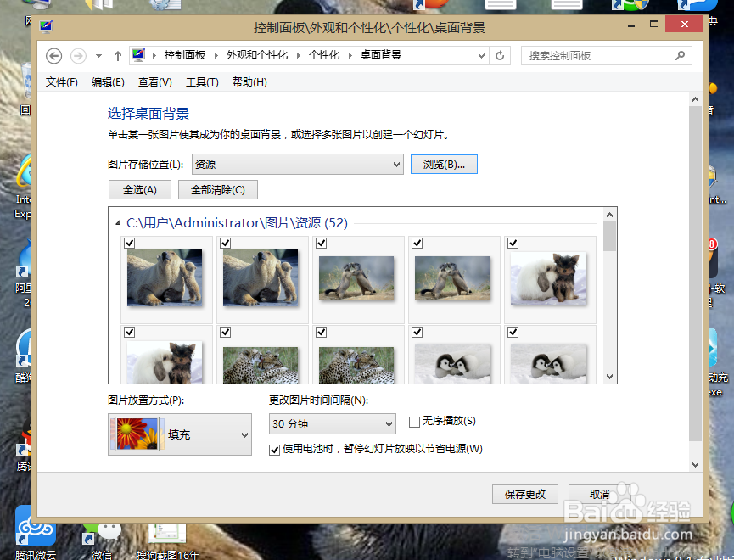Image resolution: width=734 pixels, height=560 pixels.
Task: Enable 无序播放 shuffle playback
Action: [x=414, y=421]
